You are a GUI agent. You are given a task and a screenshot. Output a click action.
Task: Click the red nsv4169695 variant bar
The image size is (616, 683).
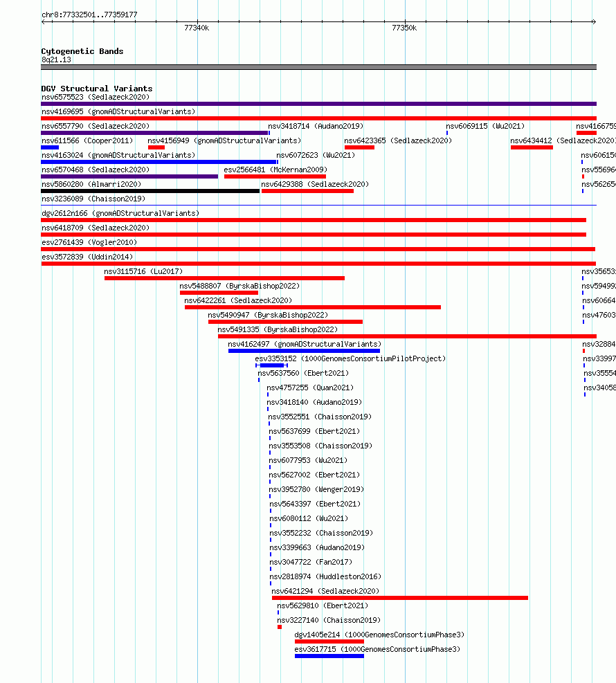pos(318,118)
